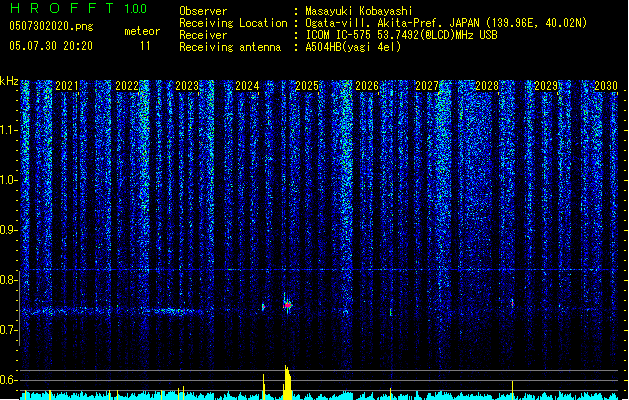Viewport: 629px width, 400px height.
Task: Click the Receiving Location value text
Action: [446, 23]
